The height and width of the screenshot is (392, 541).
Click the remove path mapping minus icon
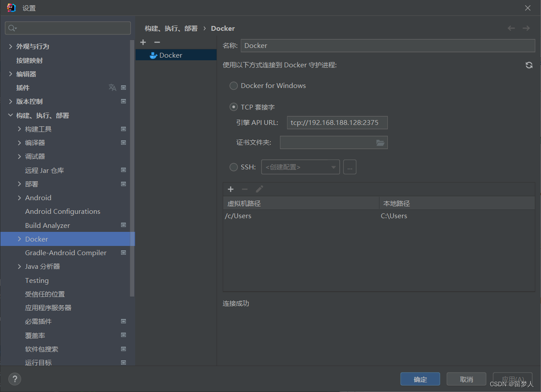[245, 189]
